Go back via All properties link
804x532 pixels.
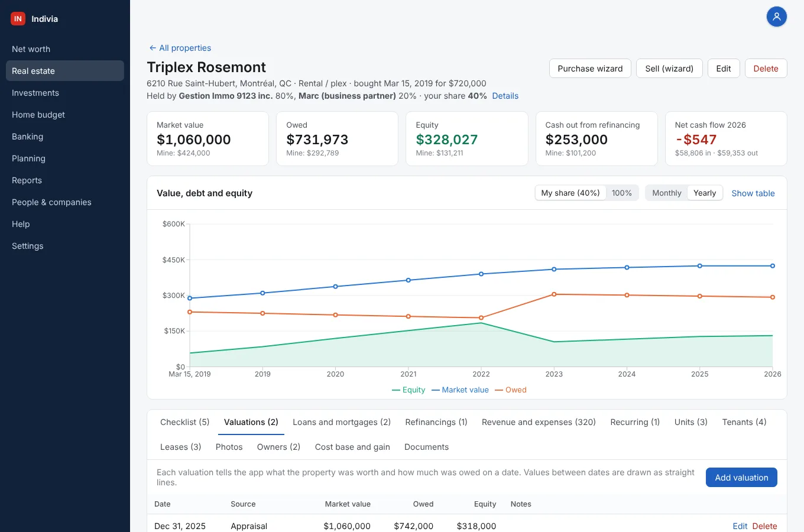(180, 48)
